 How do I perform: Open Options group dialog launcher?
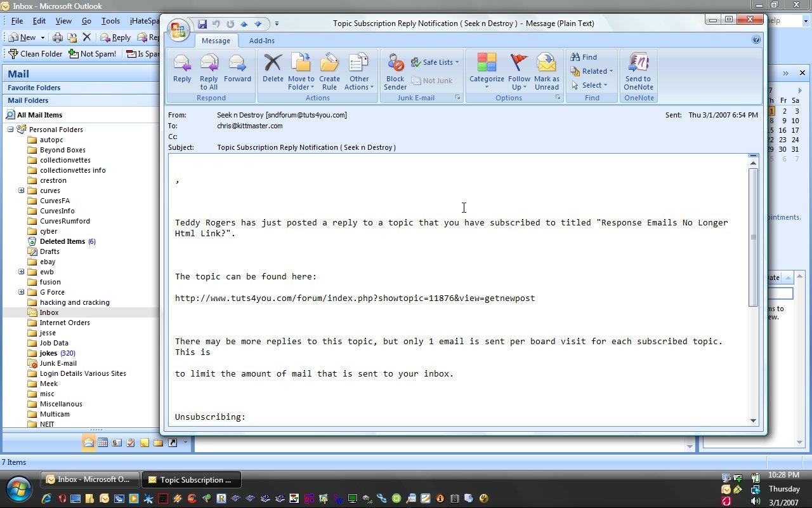(558, 98)
